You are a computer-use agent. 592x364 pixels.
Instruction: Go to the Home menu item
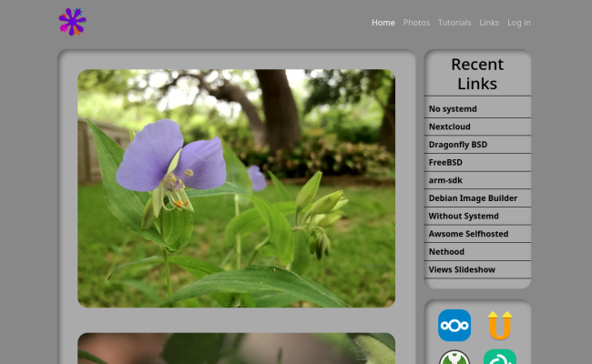pos(383,23)
